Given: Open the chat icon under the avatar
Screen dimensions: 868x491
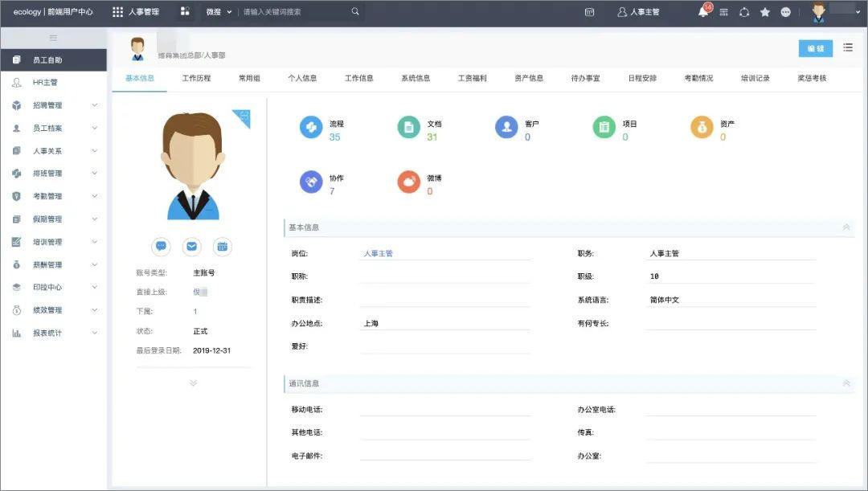Looking at the screenshot, I should (161, 247).
